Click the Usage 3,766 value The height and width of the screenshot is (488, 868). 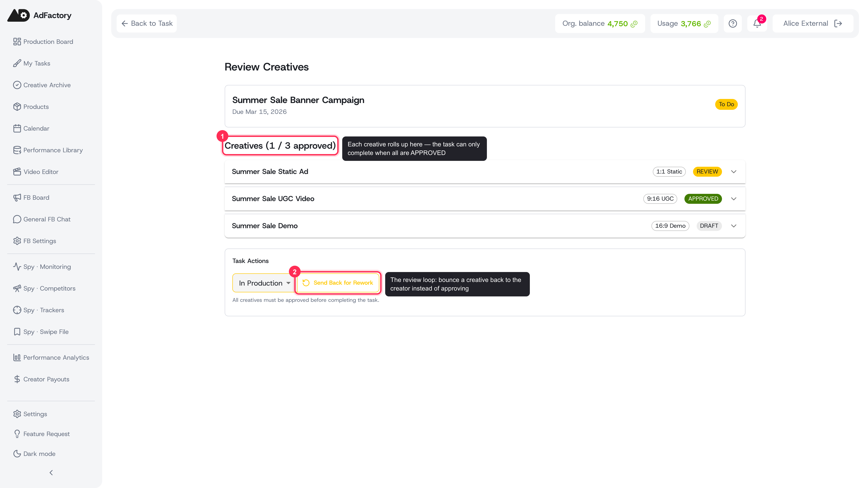pyautogui.click(x=691, y=23)
